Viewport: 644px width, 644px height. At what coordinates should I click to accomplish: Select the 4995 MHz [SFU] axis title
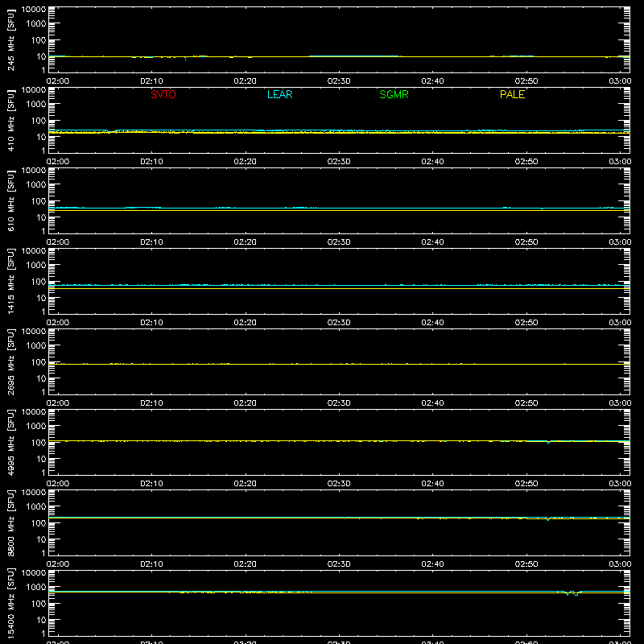10,442
